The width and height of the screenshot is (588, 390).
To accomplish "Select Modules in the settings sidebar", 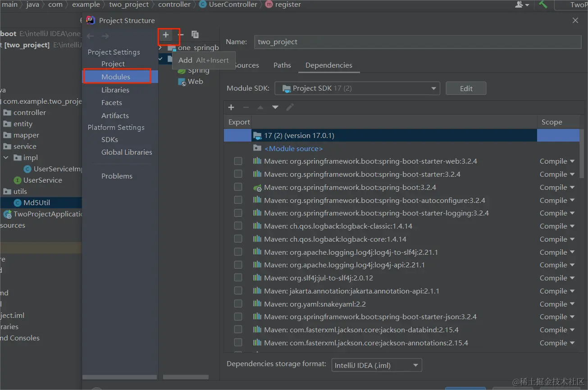I will point(116,77).
